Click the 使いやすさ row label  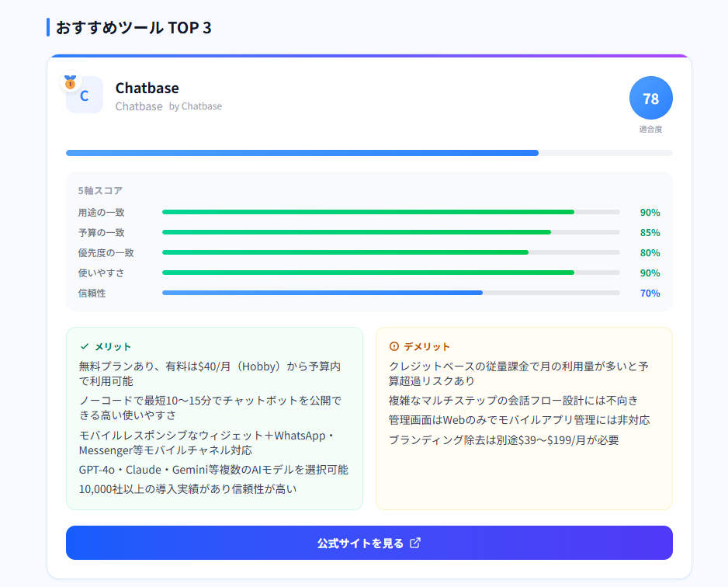[101, 273]
